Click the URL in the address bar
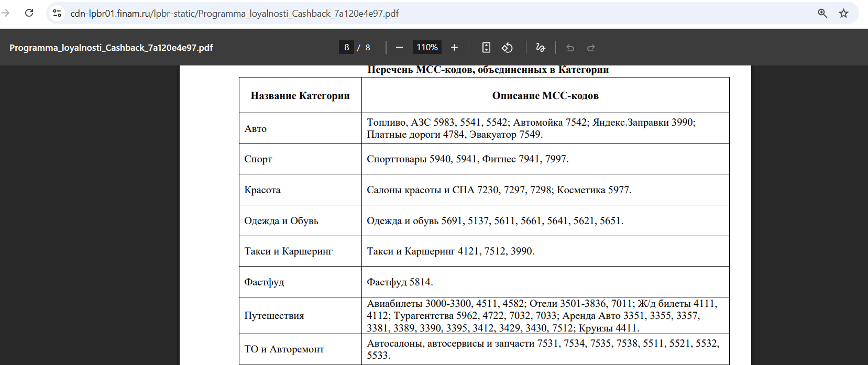The image size is (868, 365). click(x=234, y=14)
